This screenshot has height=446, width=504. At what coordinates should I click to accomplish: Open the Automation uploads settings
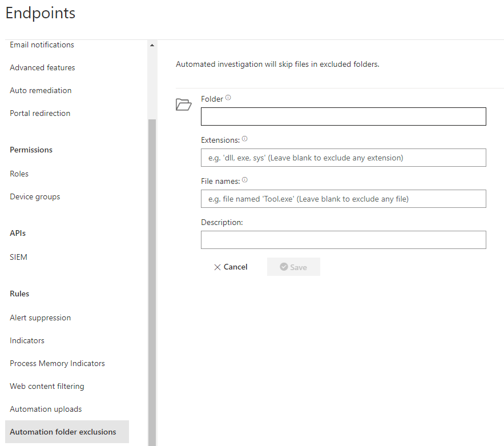coord(46,409)
